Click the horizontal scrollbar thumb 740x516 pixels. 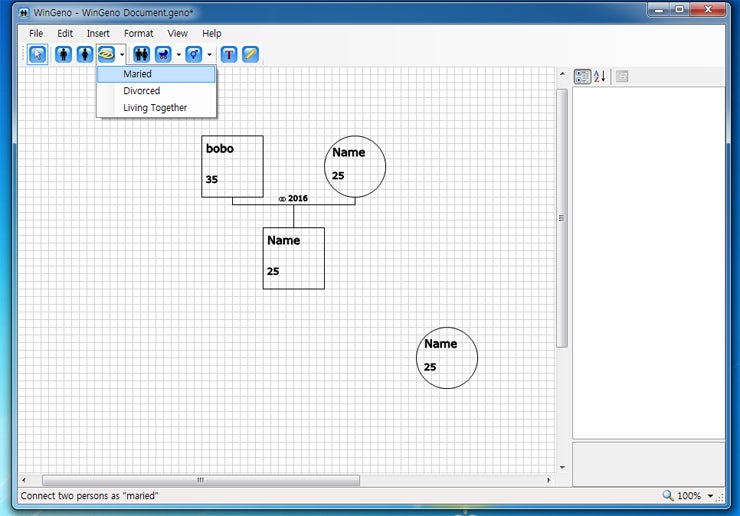pyautogui.click(x=201, y=480)
